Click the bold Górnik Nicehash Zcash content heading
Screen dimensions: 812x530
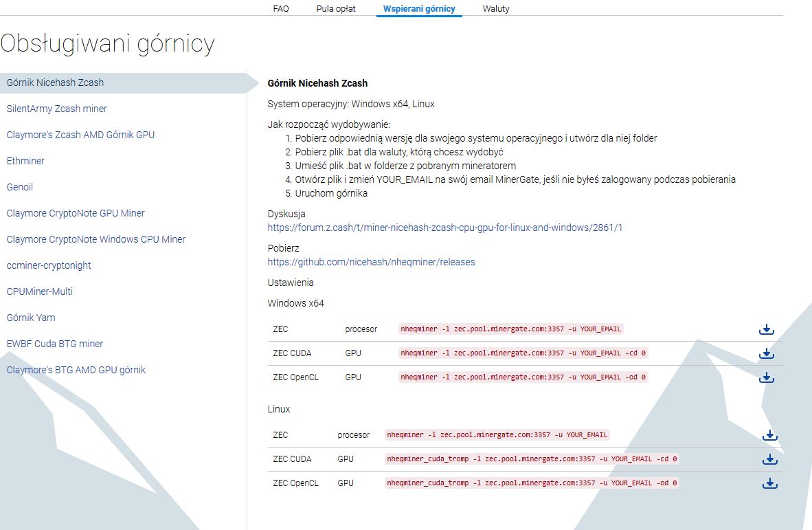[317, 83]
